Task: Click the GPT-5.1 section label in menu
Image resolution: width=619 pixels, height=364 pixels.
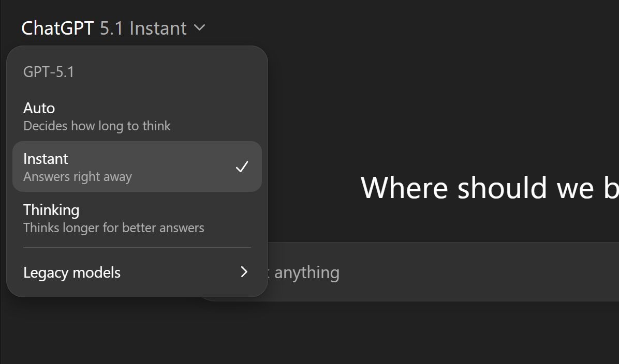Action: [x=49, y=72]
